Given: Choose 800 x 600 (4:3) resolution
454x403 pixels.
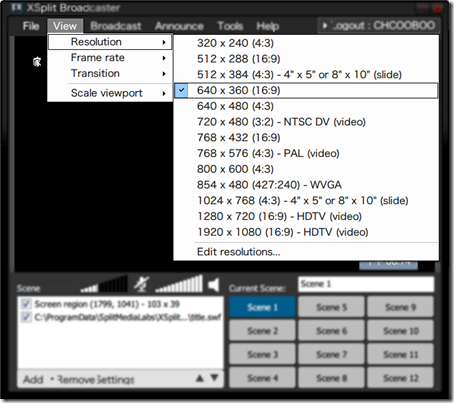Looking at the screenshot, I should [306, 169].
